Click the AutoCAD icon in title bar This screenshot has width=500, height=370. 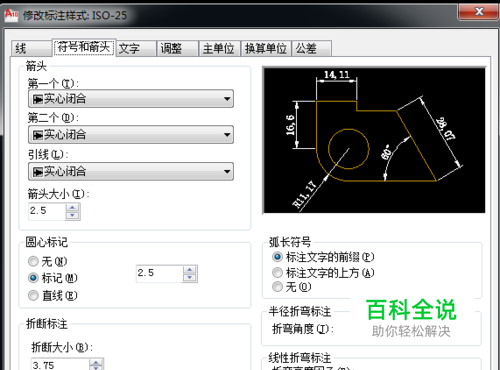point(11,15)
